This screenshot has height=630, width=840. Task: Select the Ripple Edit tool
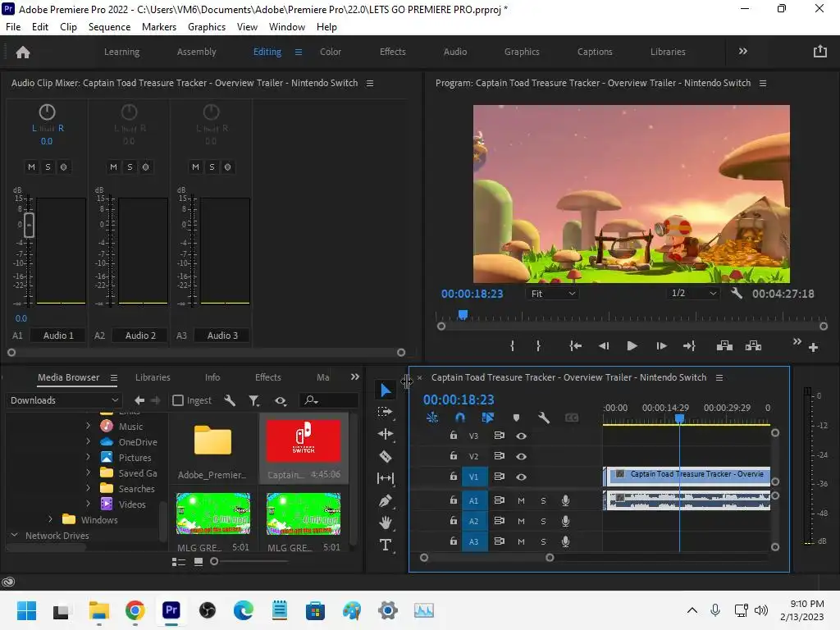[386, 434]
